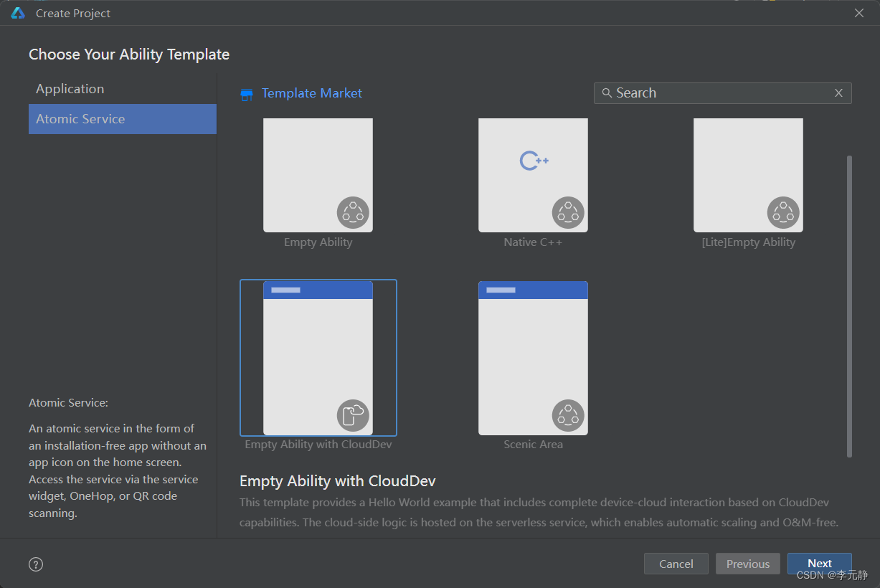Click the Native C++ label

[533, 242]
